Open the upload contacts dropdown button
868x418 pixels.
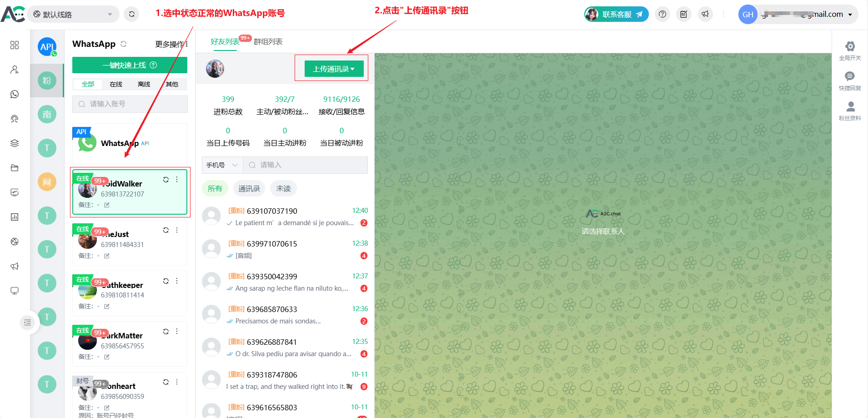334,69
